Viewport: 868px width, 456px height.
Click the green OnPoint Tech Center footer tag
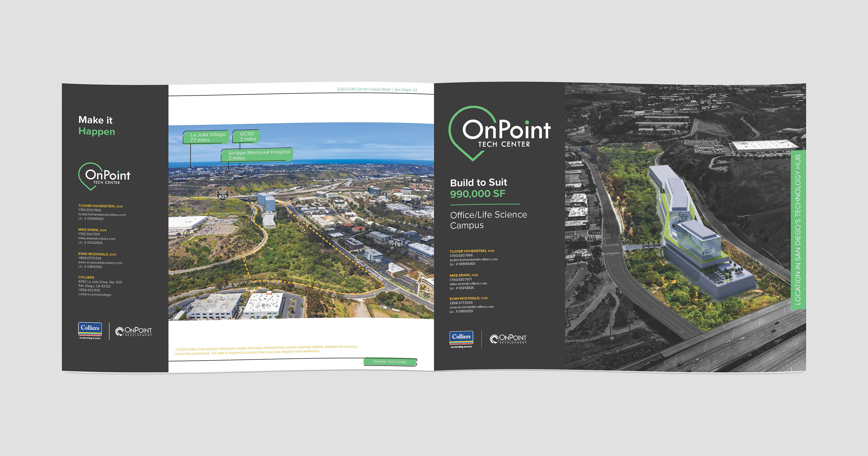coord(390,362)
